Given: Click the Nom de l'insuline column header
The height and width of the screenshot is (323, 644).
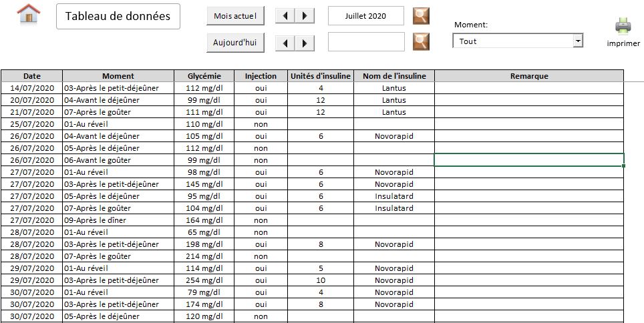Looking at the screenshot, I should pos(394,76).
